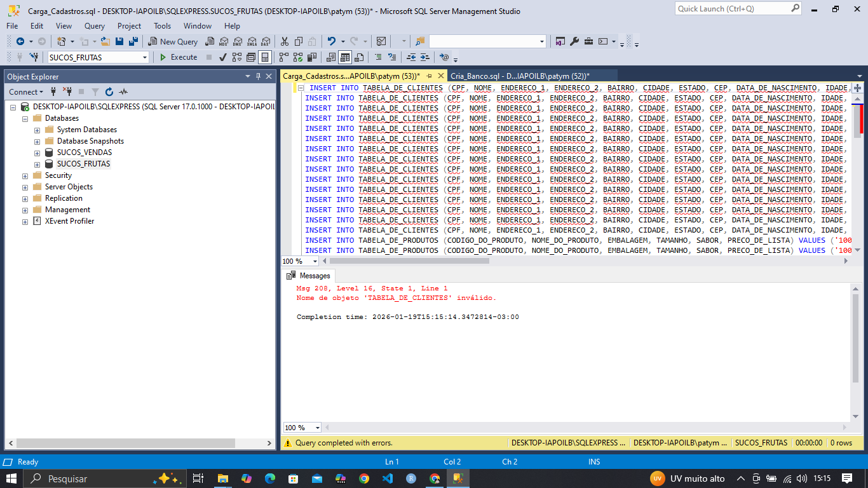Open the Query menu

95,26
